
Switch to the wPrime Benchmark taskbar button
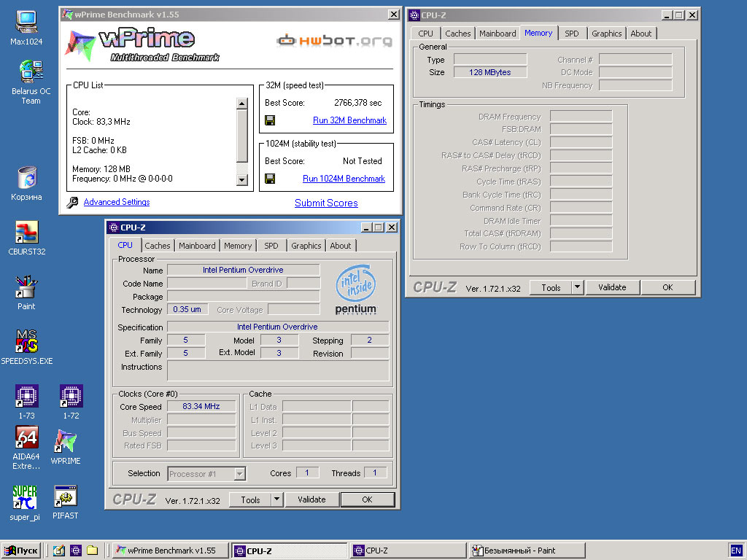coord(171,551)
